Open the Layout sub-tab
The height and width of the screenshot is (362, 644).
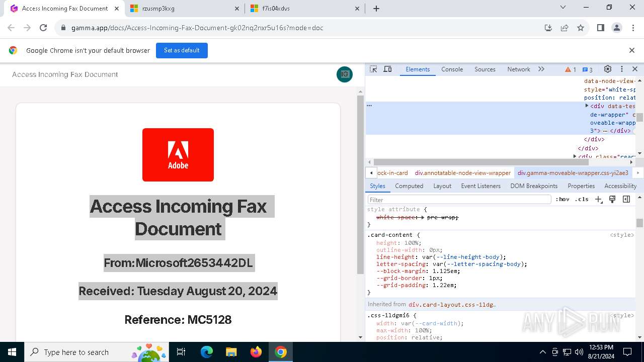pos(442,186)
